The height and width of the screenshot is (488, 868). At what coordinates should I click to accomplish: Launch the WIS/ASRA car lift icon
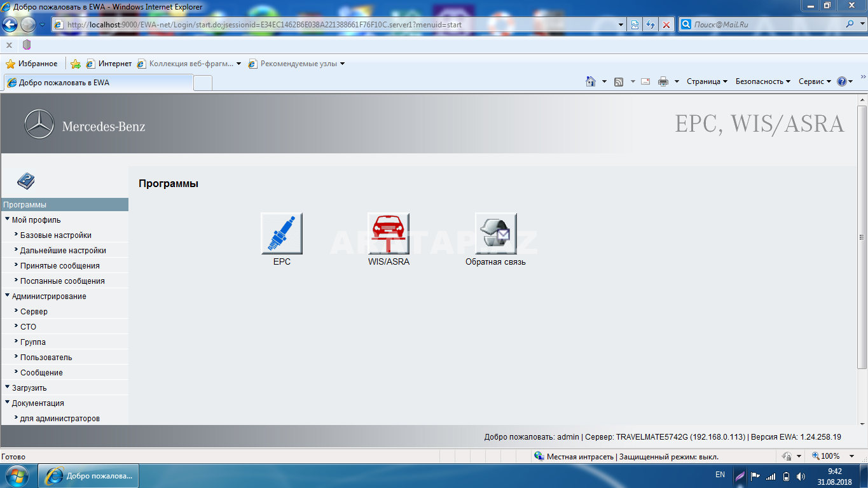pos(389,234)
